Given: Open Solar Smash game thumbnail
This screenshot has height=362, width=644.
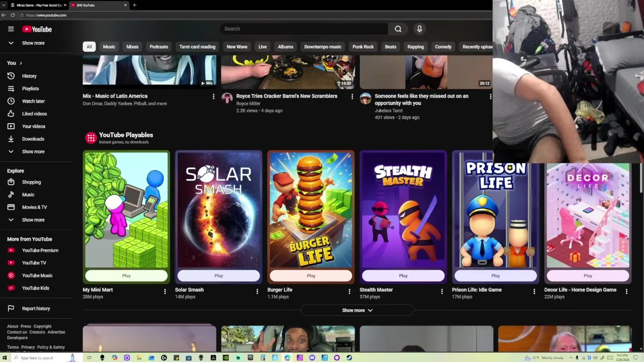Looking at the screenshot, I should [x=219, y=210].
